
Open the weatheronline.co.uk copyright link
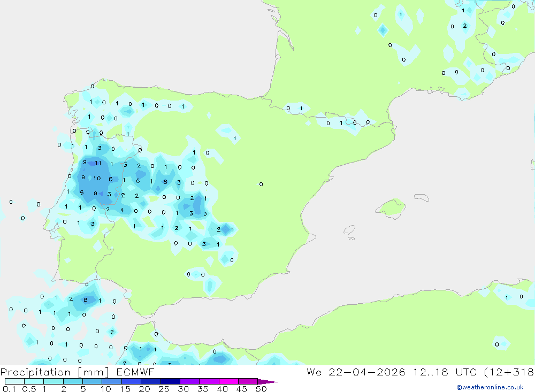490,387
